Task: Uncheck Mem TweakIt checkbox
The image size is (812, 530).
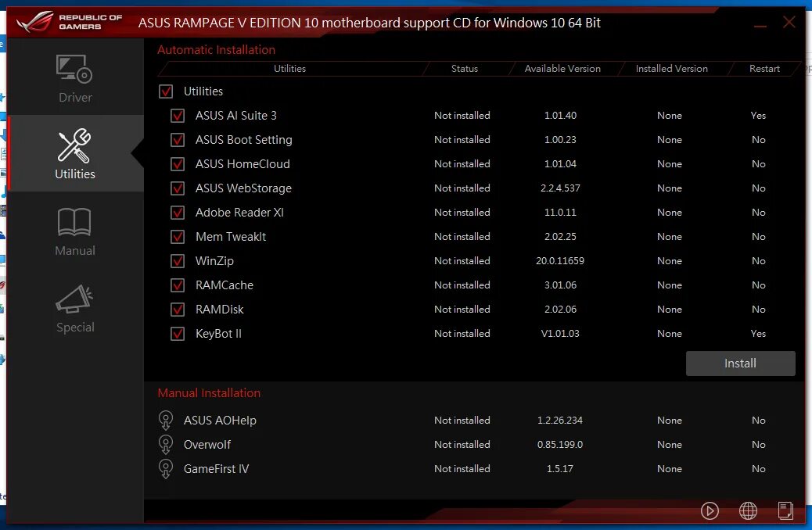Action: (x=178, y=237)
